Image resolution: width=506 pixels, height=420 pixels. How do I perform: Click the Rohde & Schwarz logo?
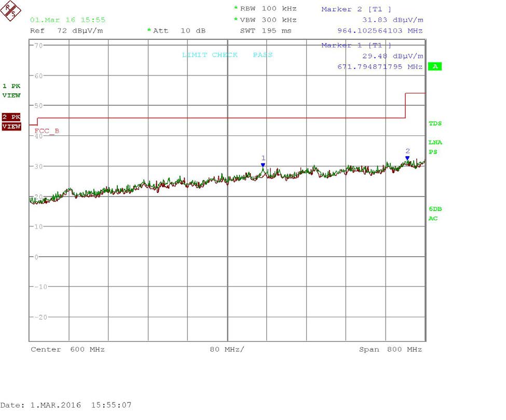[x=11, y=11]
